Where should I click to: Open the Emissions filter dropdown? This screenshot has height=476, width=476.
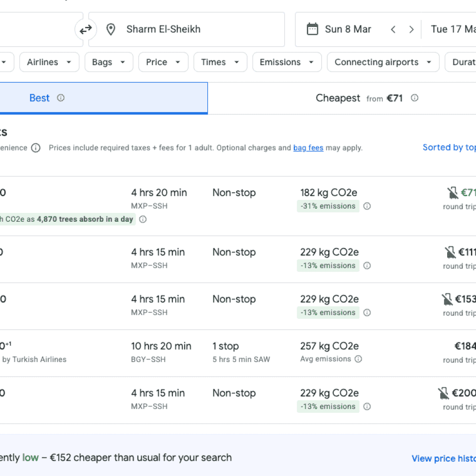pyautogui.click(x=287, y=62)
